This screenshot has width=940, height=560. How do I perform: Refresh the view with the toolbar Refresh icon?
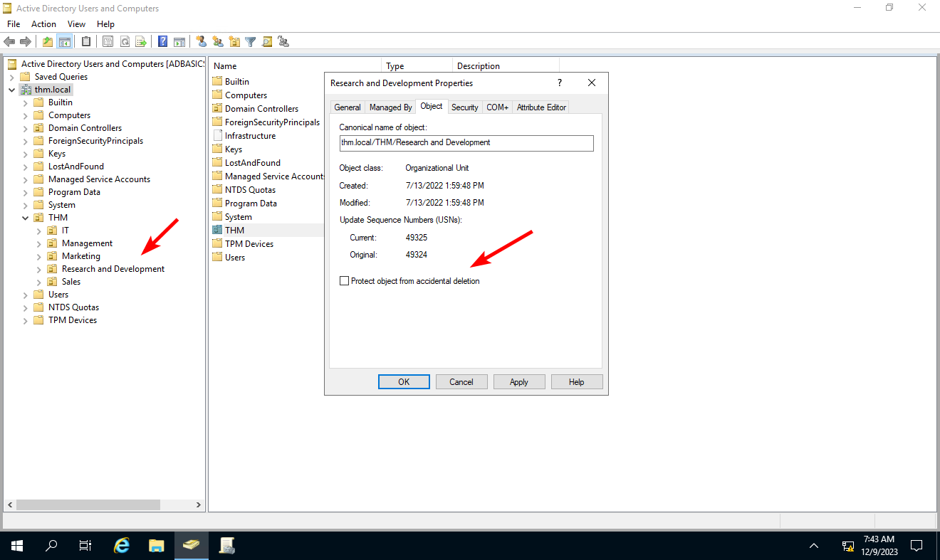tap(125, 42)
